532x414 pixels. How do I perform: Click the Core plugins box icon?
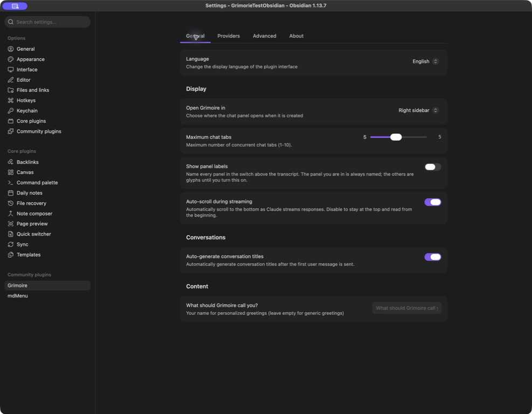pyautogui.click(x=11, y=121)
